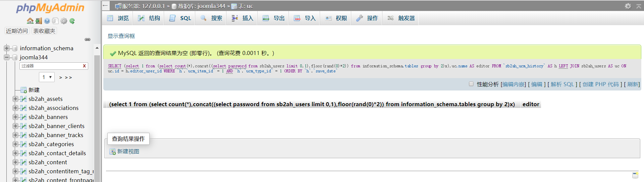Expand the sb2ah_assets table node
The height and width of the screenshot is (182, 644).
(15, 99)
